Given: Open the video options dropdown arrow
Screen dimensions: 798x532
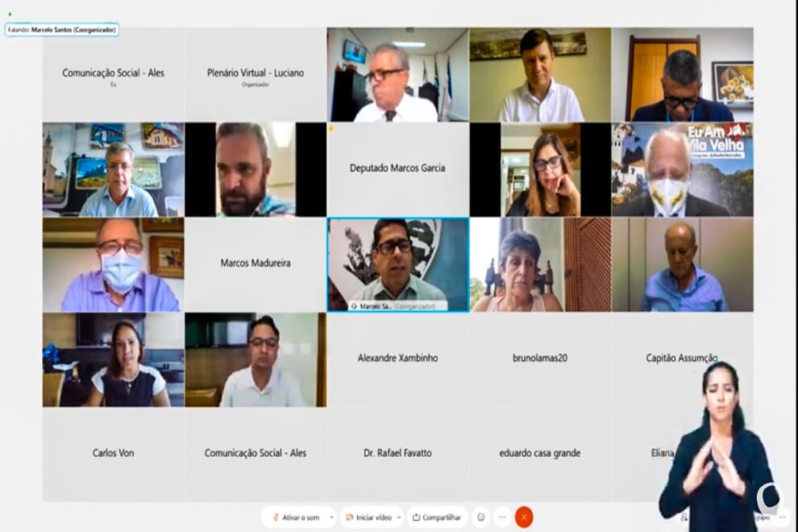Looking at the screenshot, I should coord(398,517).
